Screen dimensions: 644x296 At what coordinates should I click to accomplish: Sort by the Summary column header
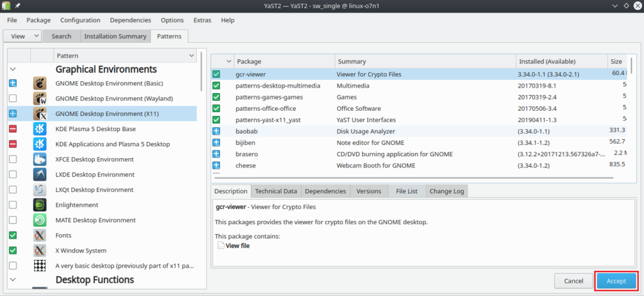point(426,61)
